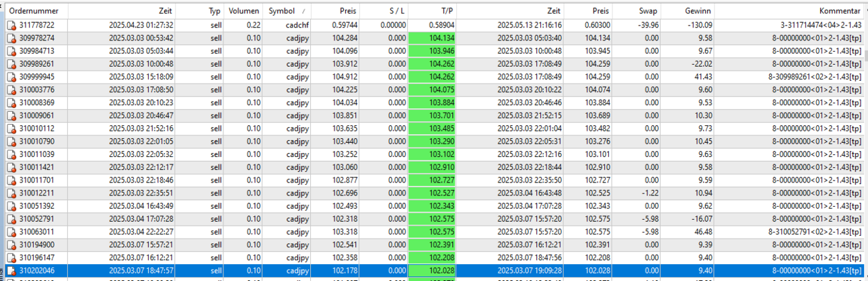Click close time 2025.03.03 22:35:50
The image size is (868, 281).
(529, 180)
